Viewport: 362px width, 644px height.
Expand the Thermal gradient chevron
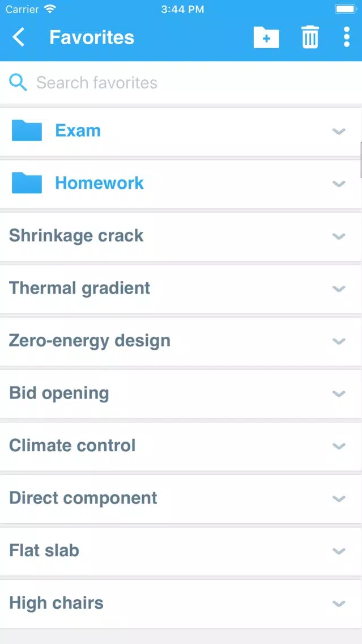339,289
